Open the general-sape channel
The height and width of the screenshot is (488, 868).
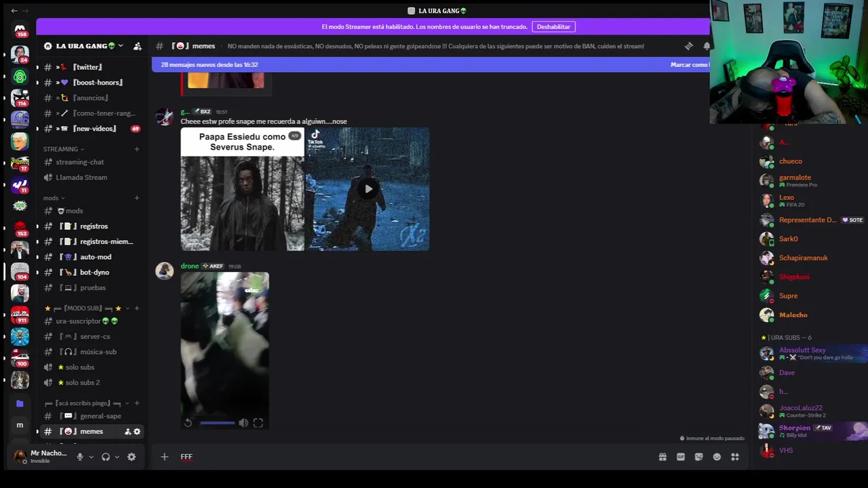point(90,416)
